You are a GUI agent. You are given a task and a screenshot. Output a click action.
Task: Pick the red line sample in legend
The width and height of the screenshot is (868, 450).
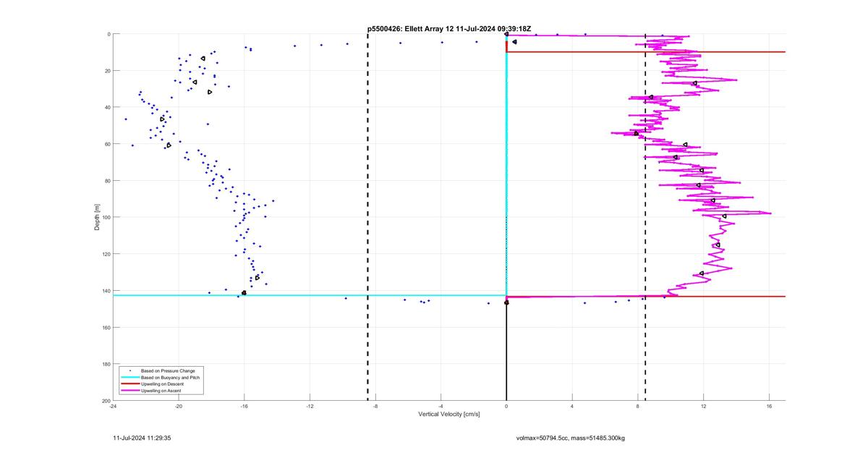129,383
